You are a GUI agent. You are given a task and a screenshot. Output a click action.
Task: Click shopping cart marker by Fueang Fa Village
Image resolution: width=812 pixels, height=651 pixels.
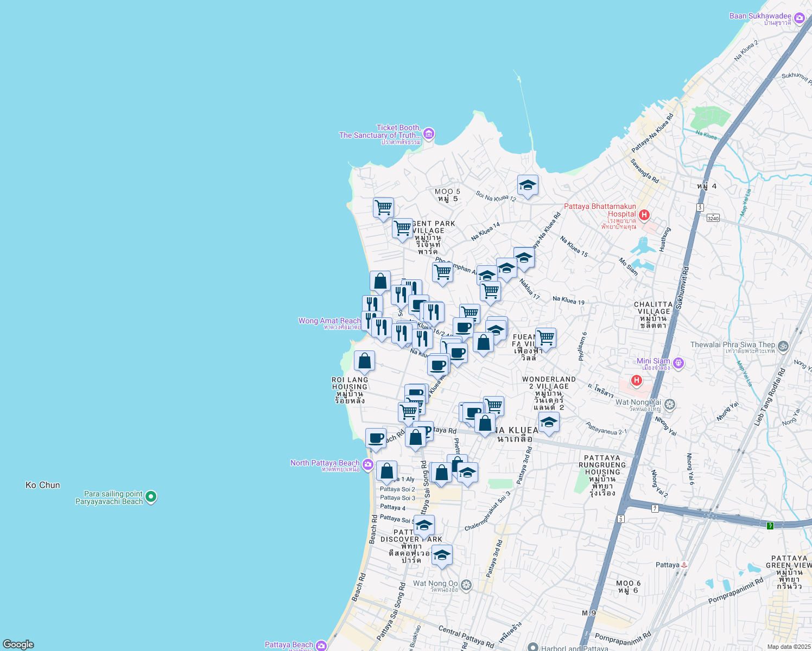tap(545, 338)
